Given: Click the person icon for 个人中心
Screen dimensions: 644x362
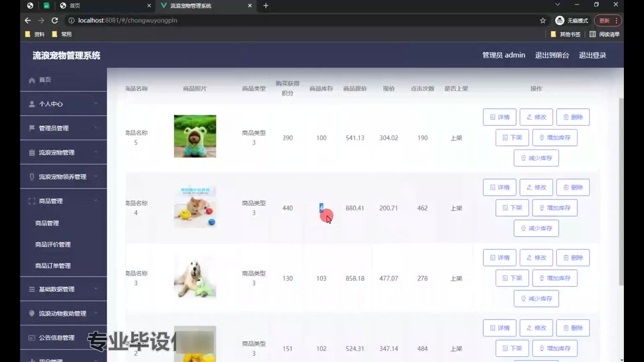Looking at the screenshot, I should [32, 104].
